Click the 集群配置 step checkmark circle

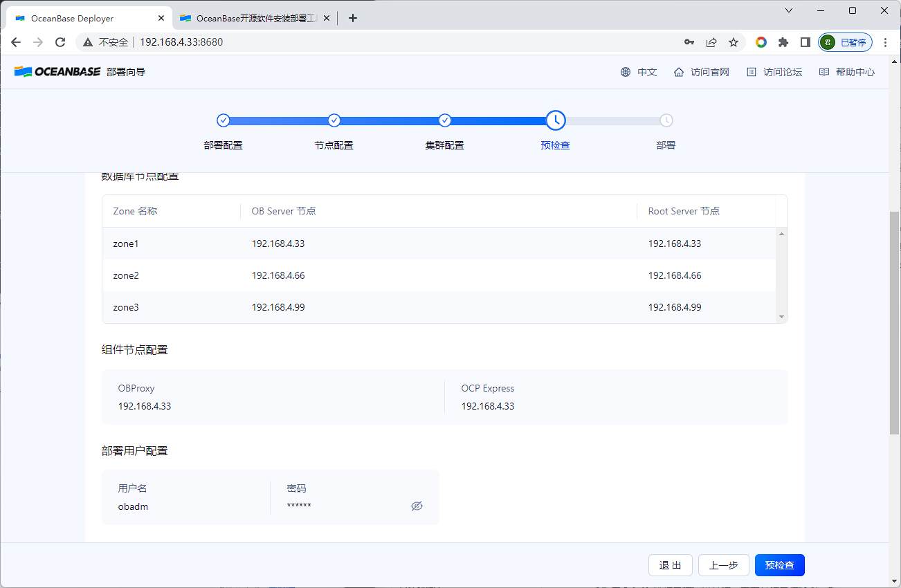(445, 120)
